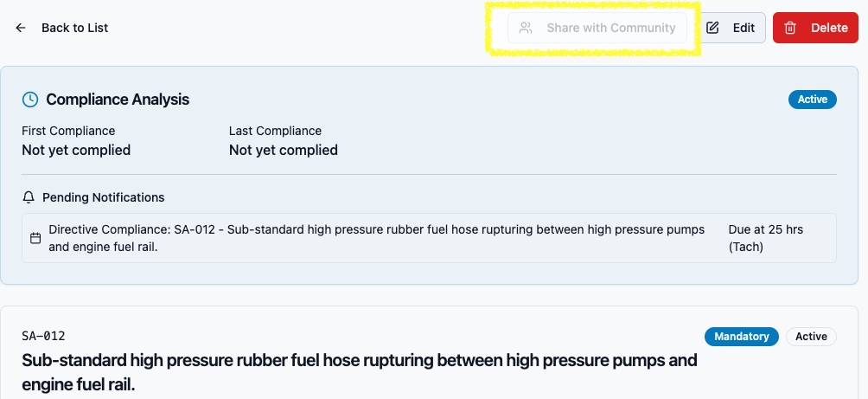Select the SA-012 directive code
Viewport: 868px width, 399px height.
tap(43, 336)
